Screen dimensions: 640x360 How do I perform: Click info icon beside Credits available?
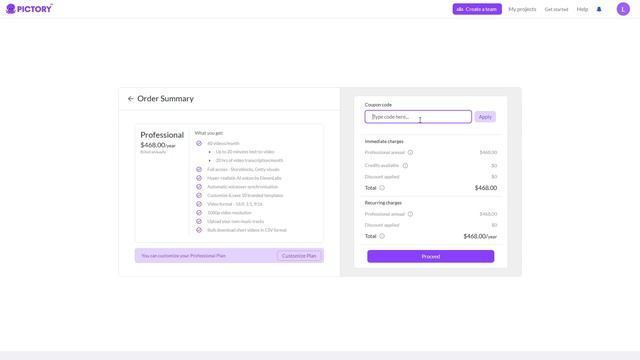[405, 166]
